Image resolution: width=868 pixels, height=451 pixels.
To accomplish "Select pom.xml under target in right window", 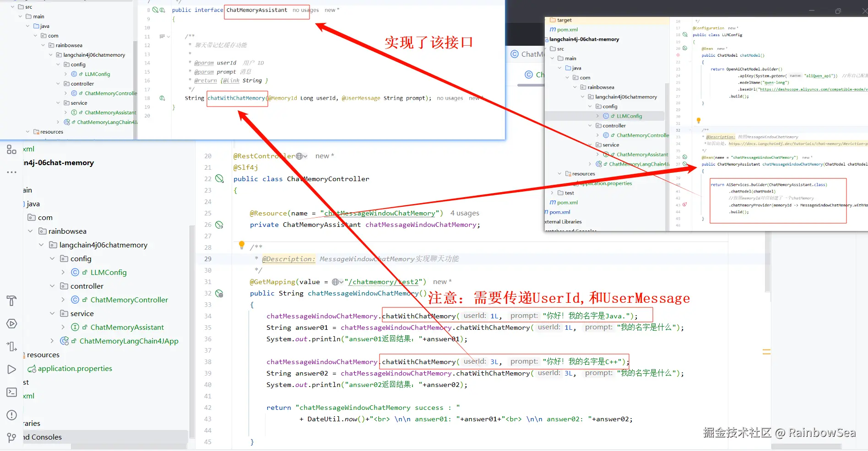I will click(567, 30).
